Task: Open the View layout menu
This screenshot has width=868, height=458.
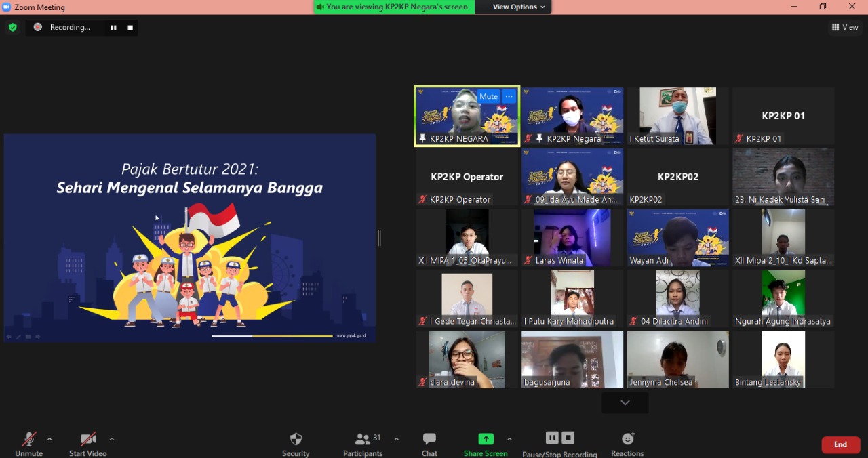Action: pos(845,28)
